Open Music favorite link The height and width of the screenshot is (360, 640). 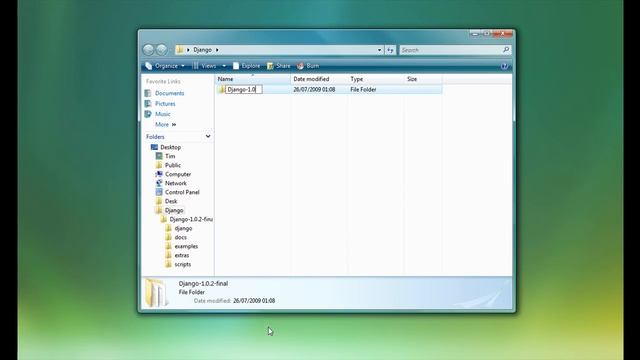click(x=162, y=114)
